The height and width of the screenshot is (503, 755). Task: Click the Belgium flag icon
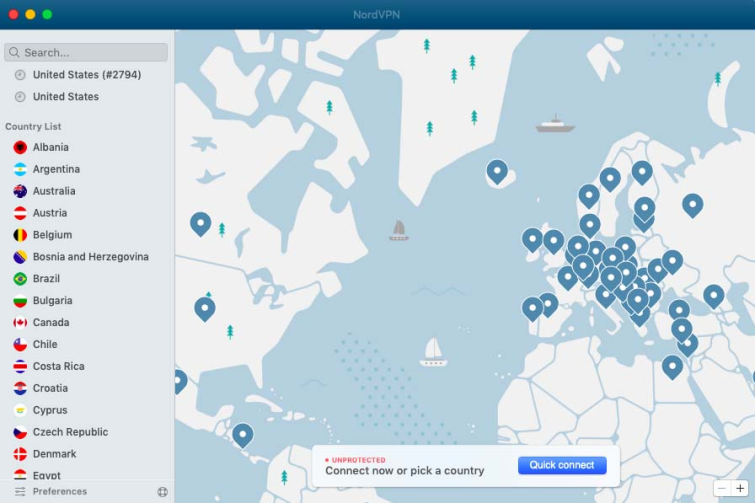tap(20, 235)
